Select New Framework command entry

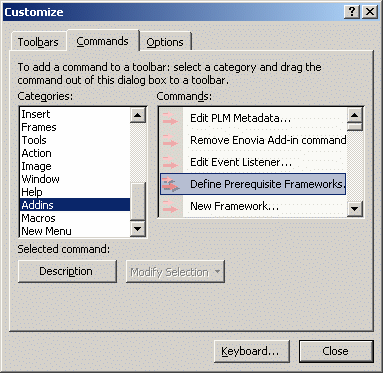(253, 206)
